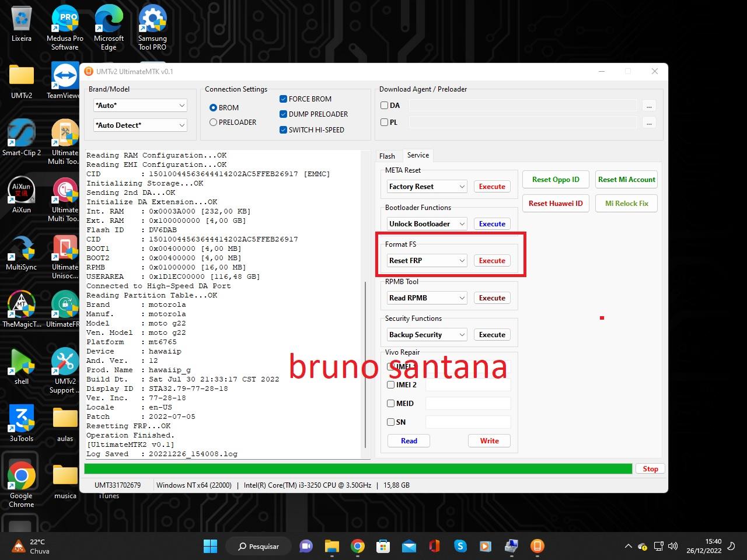
Task: Enable the PL checkbox
Action: 384,123
